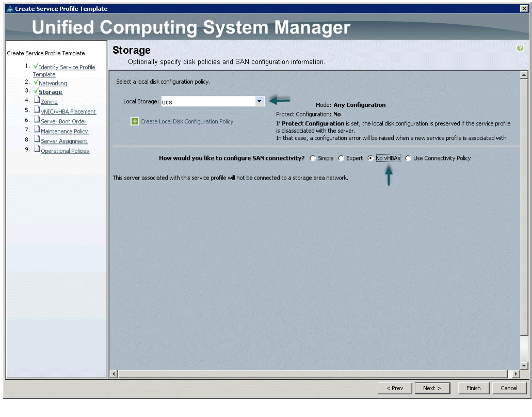The height and width of the screenshot is (417, 532).
Task: Go to Server Boot Order step
Action: (x=64, y=121)
